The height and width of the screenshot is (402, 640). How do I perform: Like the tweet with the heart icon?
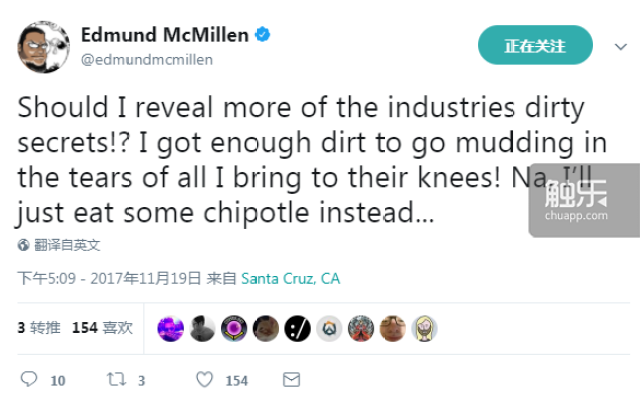(x=204, y=380)
